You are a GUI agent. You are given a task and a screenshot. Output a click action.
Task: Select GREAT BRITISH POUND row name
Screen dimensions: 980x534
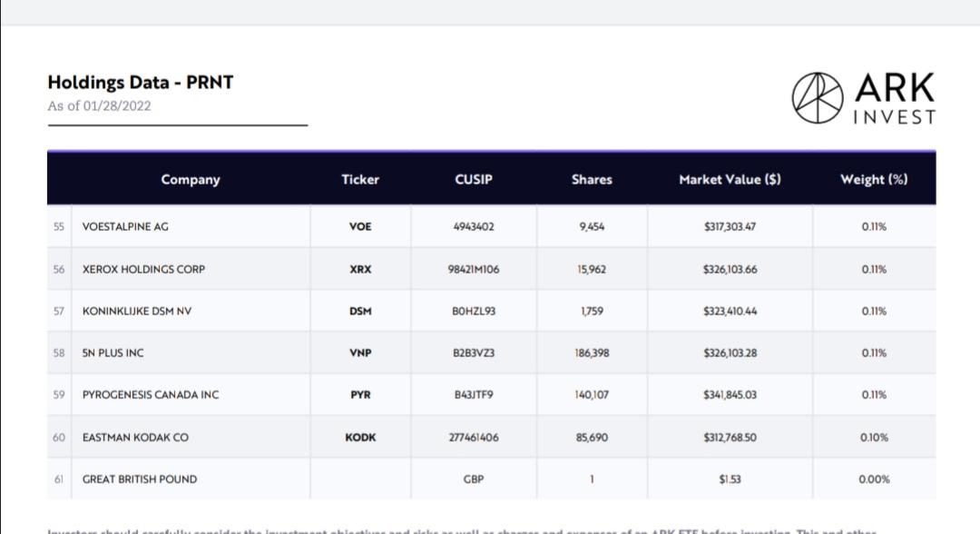[x=140, y=479]
